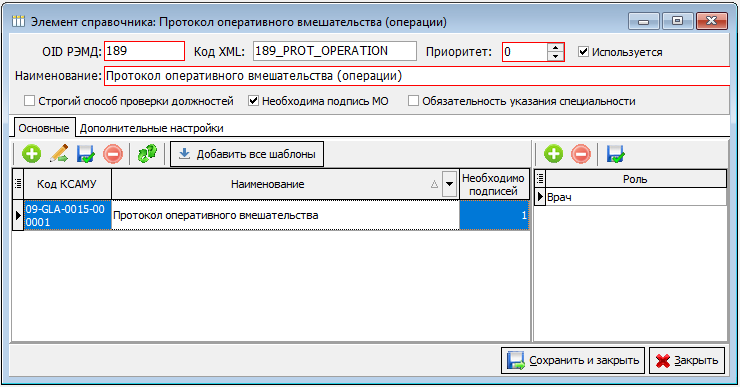This screenshot has width=740, height=387.
Task: Edit selected template with pencil icon
Action: point(59,154)
